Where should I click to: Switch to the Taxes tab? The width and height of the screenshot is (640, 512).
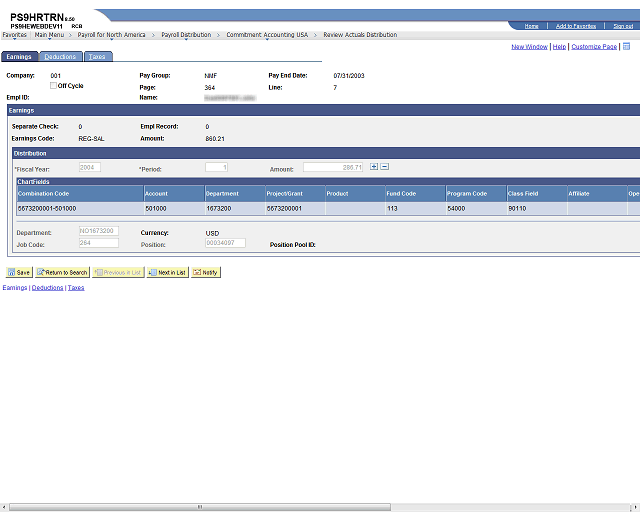click(97, 56)
